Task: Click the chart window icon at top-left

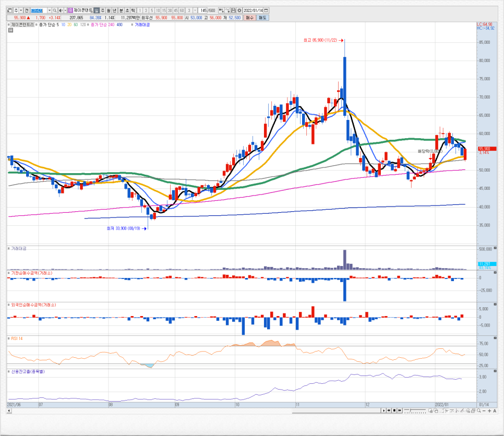Action: [x=9, y=10]
